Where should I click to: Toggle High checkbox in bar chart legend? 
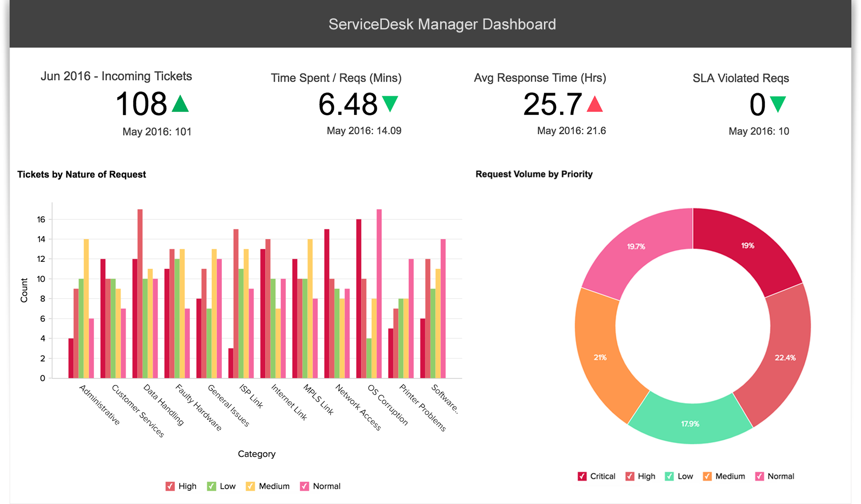tap(170, 486)
